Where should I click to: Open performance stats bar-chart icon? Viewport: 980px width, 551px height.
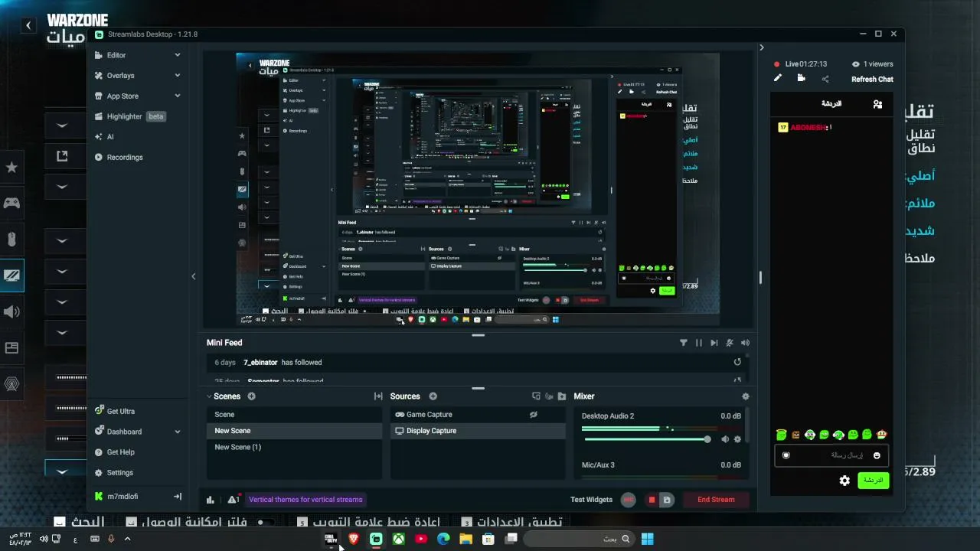(x=211, y=500)
